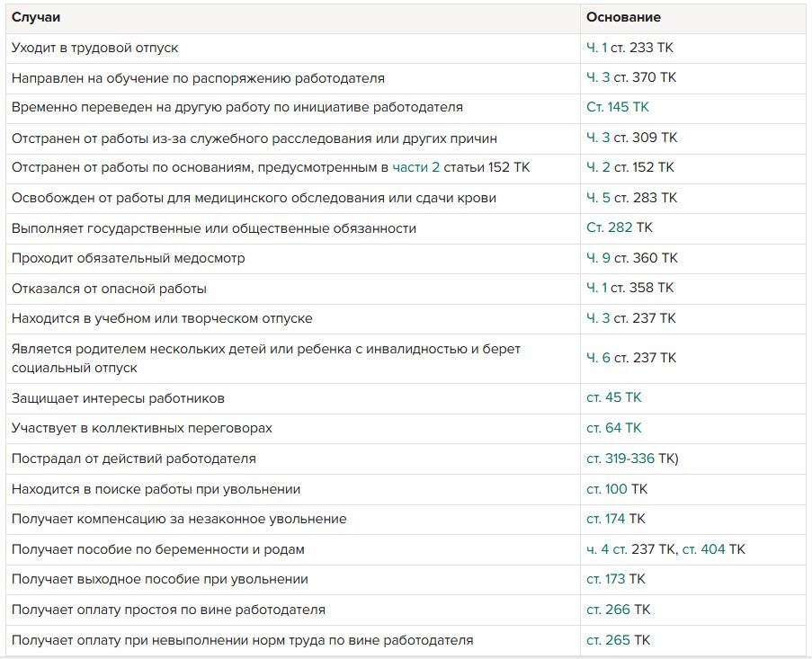Open the 'Ч. 2' link for ст. 152 ТК
812x659 pixels.
[x=598, y=168]
